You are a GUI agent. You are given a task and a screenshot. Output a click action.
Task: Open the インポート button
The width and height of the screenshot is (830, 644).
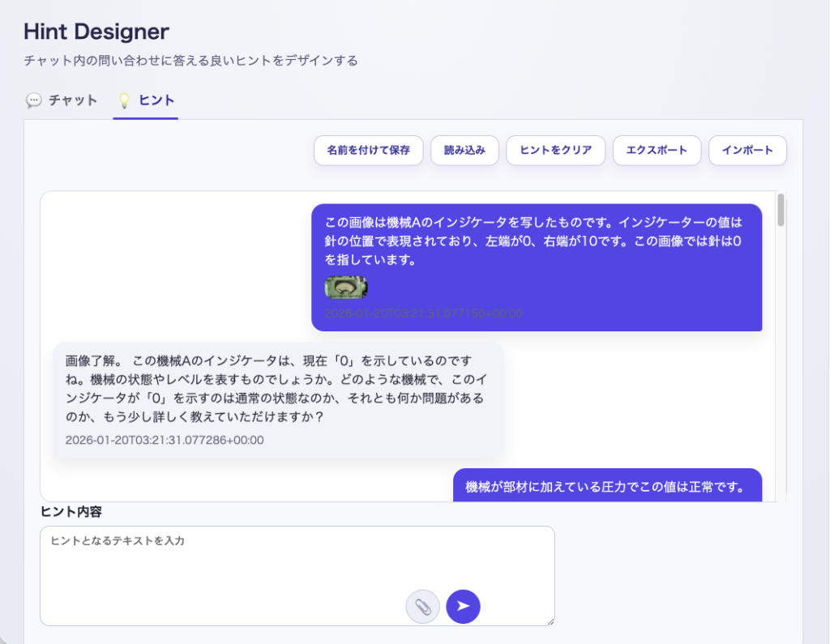pos(747,151)
